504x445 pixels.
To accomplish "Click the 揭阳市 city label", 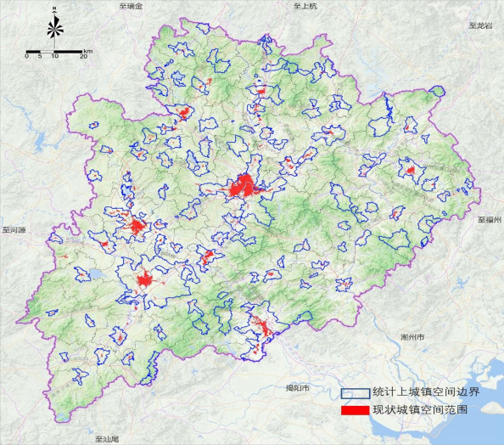I will [298, 388].
